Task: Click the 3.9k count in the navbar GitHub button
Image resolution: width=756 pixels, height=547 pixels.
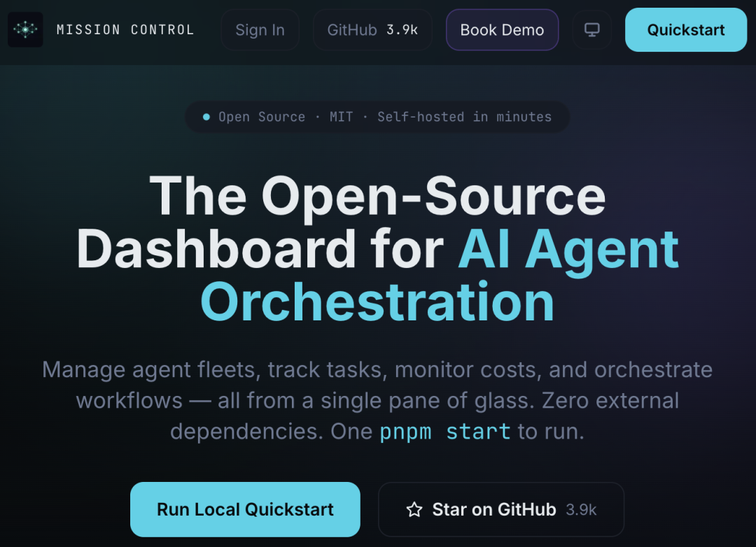Action: (402, 30)
